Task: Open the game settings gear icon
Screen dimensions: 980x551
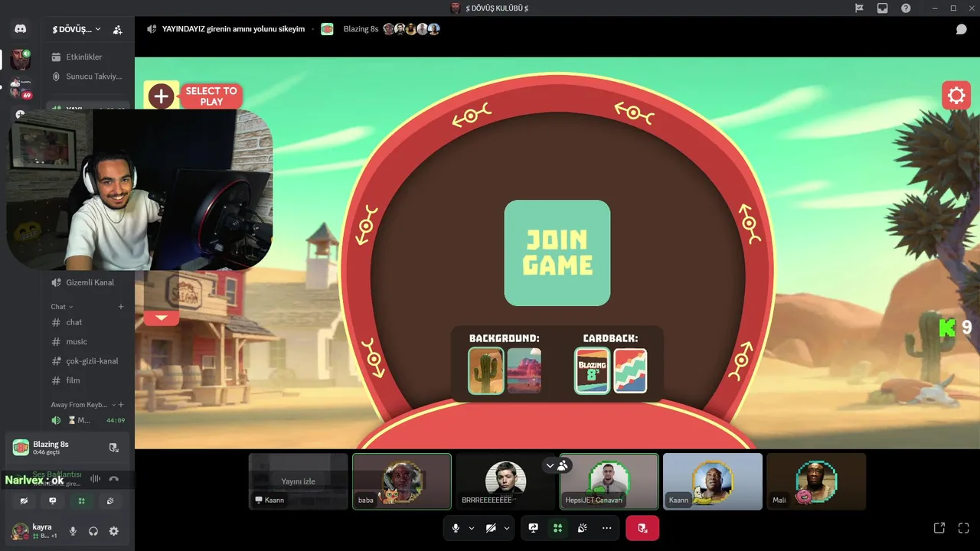Action: pos(956,96)
